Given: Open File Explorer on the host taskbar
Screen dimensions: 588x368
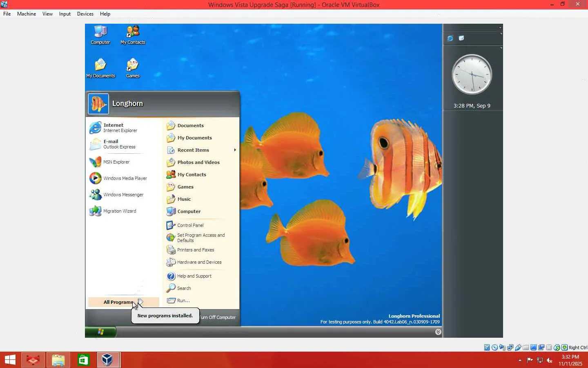Looking at the screenshot, I should (58, 360).
